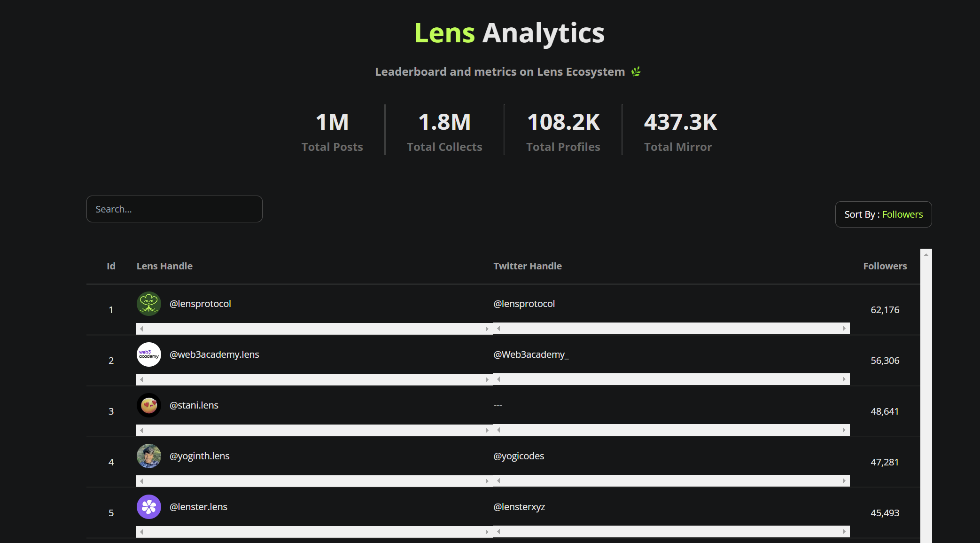980x543 pixels.
Task: Click right arrow on lensprotocol Twitter handle scrollbar
Action: [x=844, y=329]
